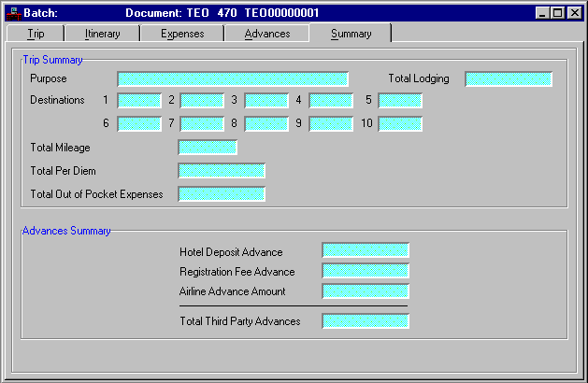Click Total Out of Pocket Expenses field
Screen dimensions: 588x383
tap(222, 194)
